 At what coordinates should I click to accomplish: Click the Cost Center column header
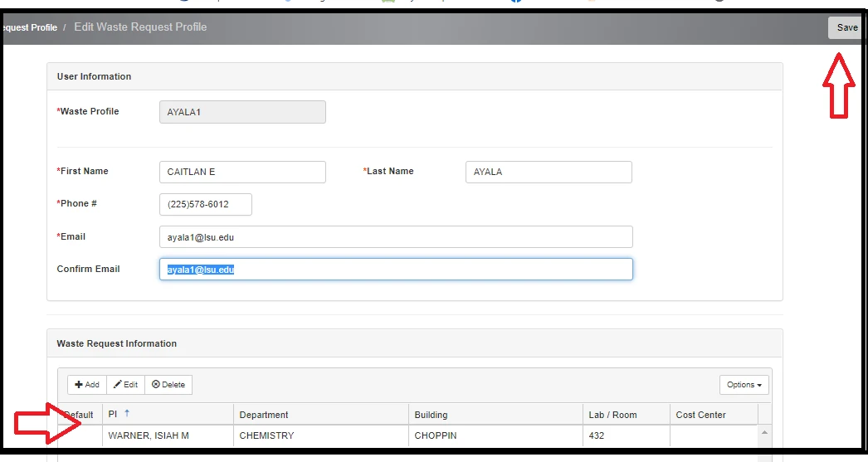[x=700, y=415]
